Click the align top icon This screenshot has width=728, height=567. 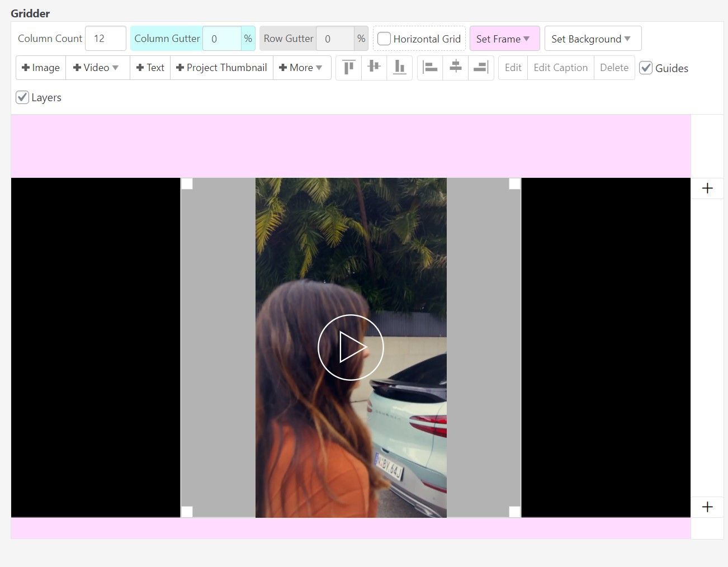[x=349, y=68]
